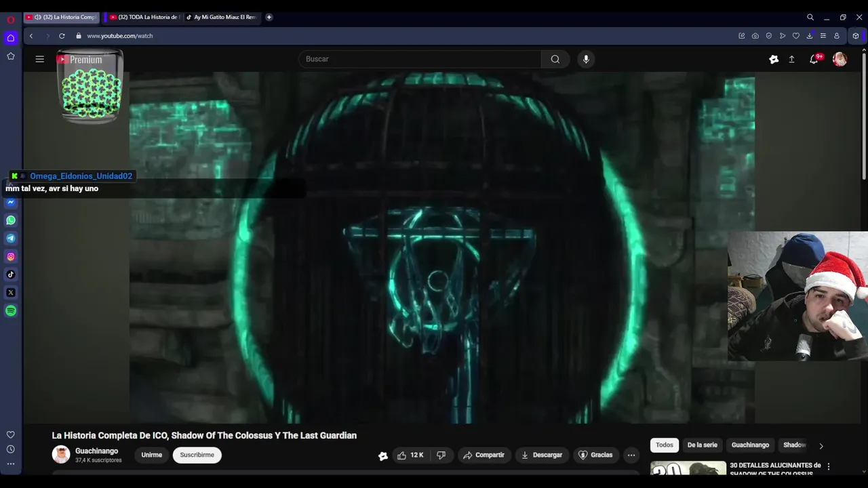Join the channel with Unirme
Screen dimensions: 868x488
(x=152, y=455)
